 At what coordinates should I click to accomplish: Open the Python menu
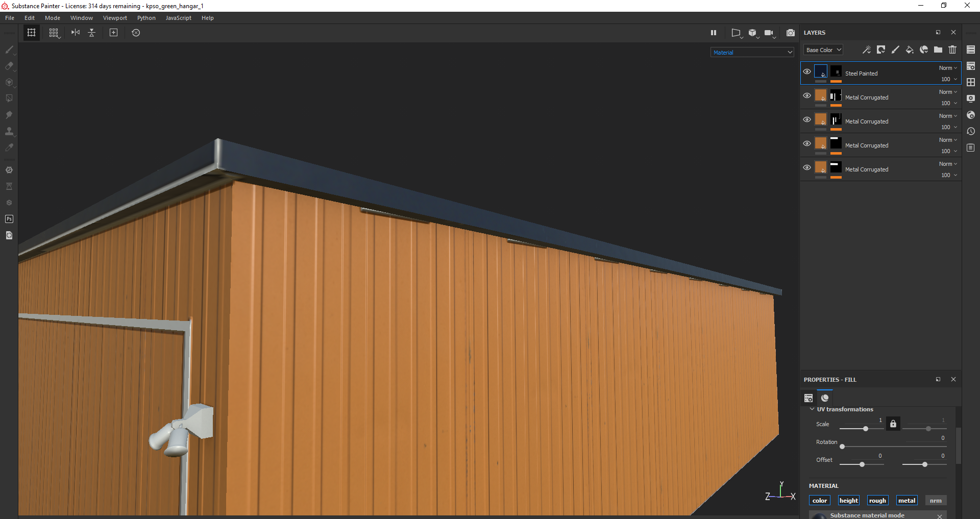[x=146, y=18]
